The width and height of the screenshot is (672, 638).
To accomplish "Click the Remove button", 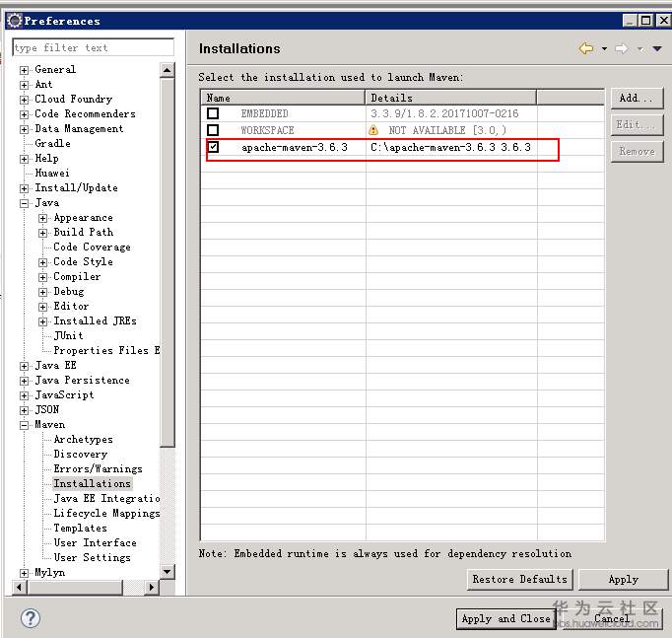I will coord(637,151).
